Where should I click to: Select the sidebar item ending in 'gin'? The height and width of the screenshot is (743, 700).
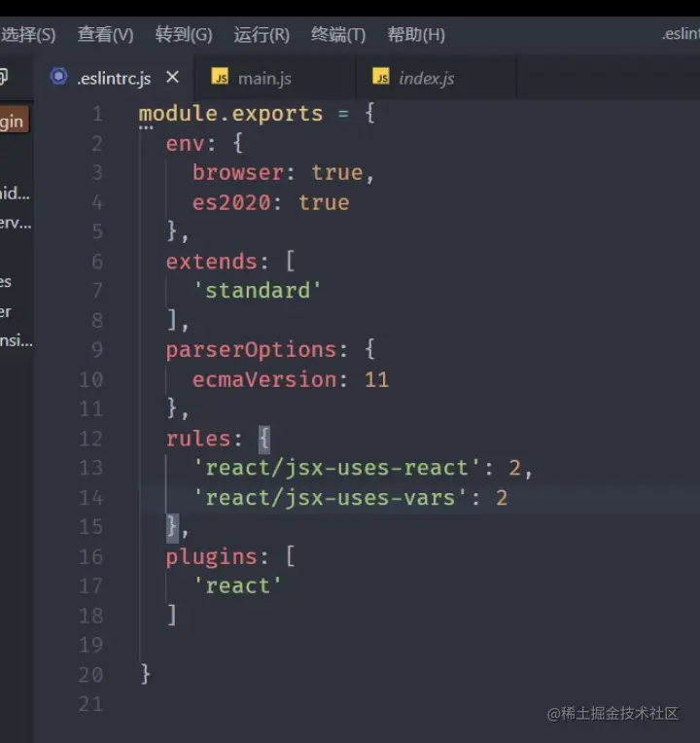point(15,122)
